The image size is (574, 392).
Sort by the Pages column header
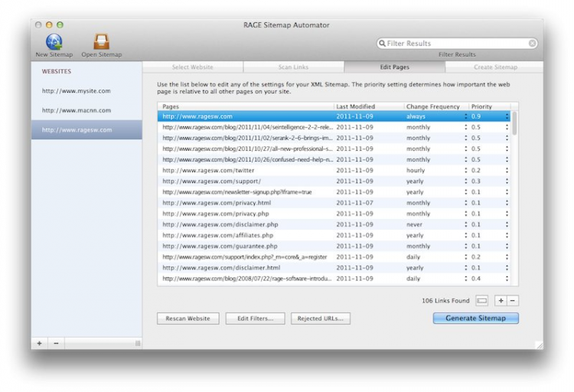tap(246, 106)
